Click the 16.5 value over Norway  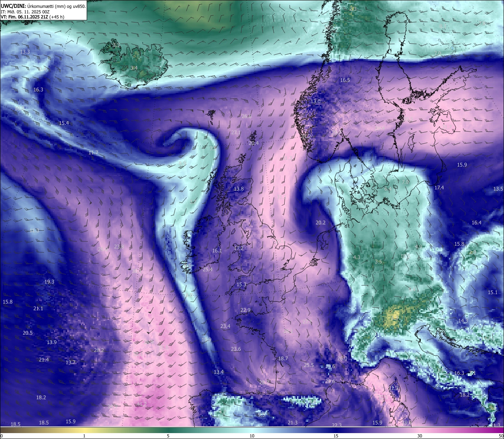[345, 80]
